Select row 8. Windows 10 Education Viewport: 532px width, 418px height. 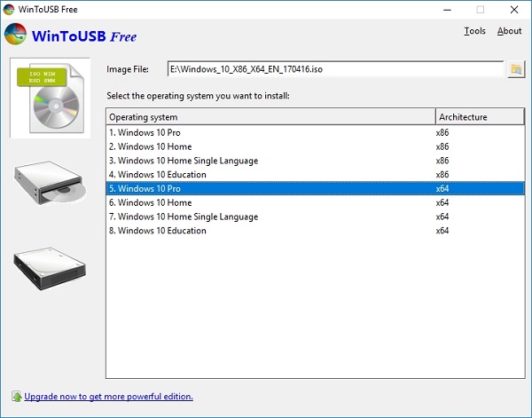pyautogui.click(x=315, y=231)
